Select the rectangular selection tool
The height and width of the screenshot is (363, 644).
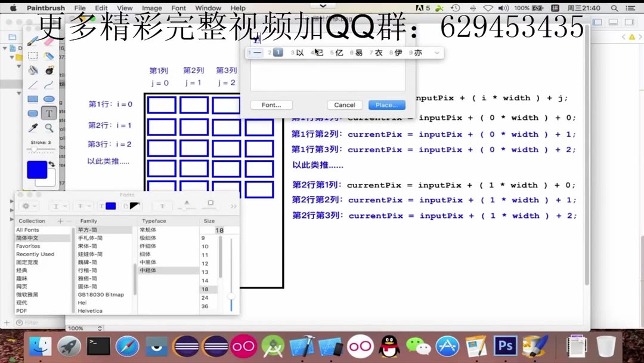[x=34, y=56]
